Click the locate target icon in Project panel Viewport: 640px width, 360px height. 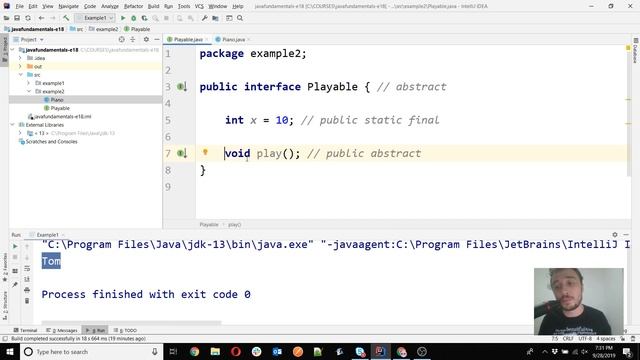(121, 40)
